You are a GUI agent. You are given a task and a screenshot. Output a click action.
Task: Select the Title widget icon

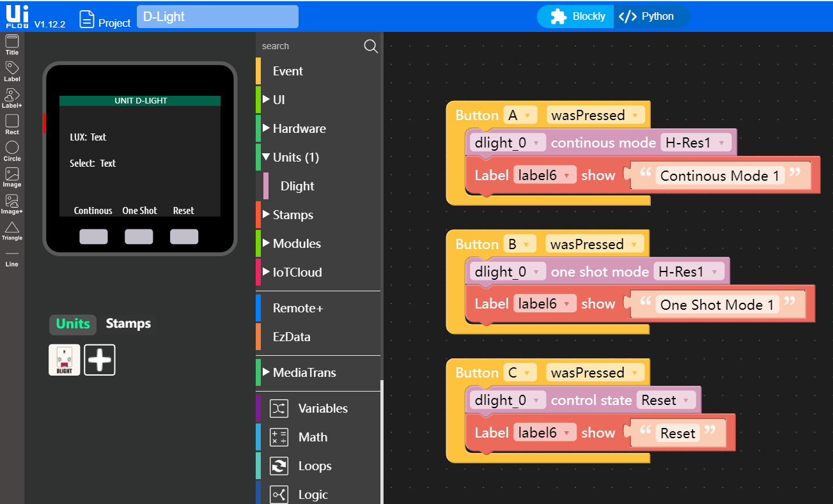[x=12, y=44]
